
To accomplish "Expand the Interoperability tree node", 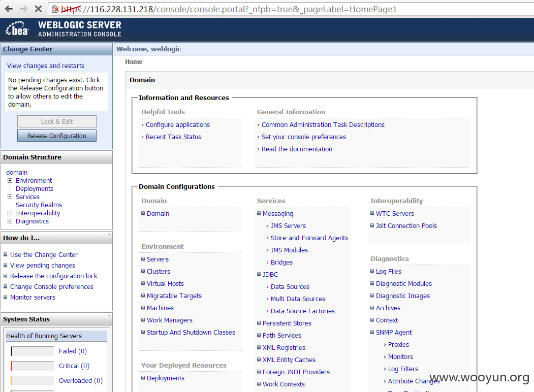I will click(10, 213).
